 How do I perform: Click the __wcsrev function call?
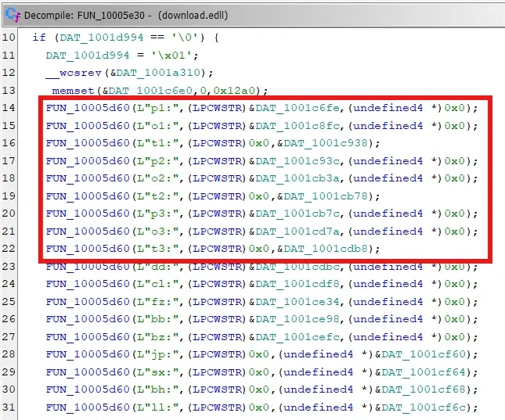[x=74, y=73]
